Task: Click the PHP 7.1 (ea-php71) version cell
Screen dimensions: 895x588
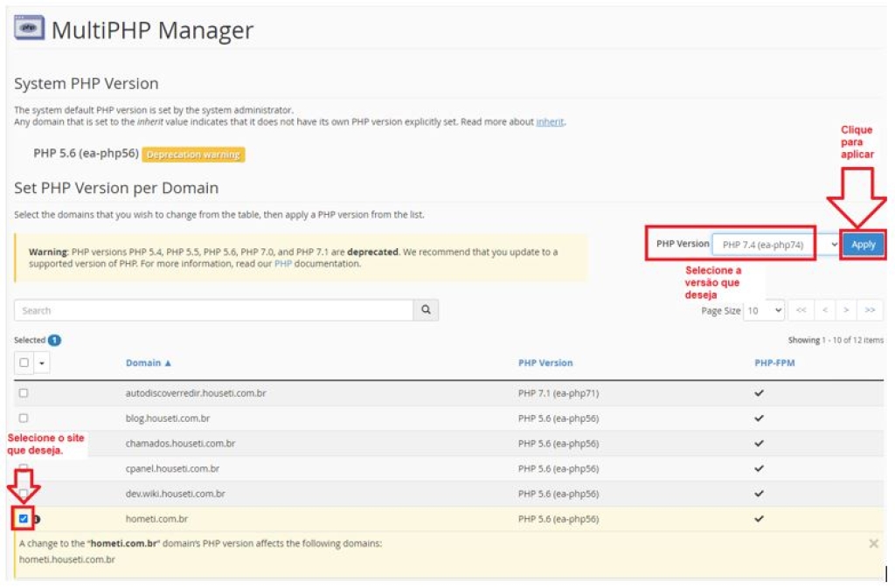Action: pos(559,393)
